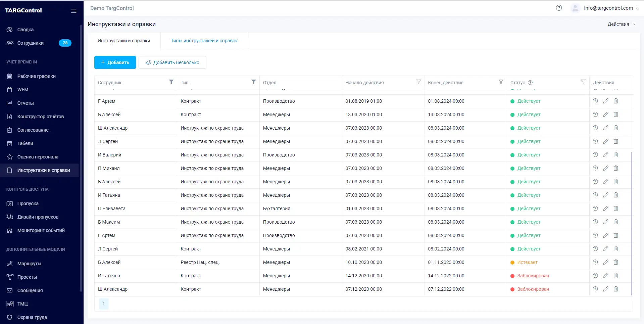Screen dimensions: 644x324
Task: Switch to the Типы инструктажей и справок tab
Action: click(x=204, y=41)
